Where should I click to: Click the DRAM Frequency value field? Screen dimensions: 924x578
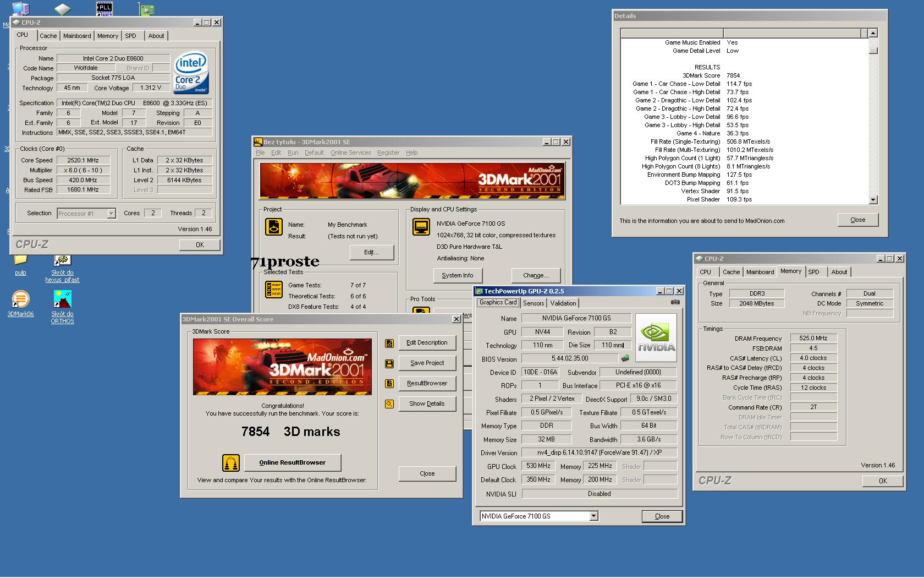813,339
